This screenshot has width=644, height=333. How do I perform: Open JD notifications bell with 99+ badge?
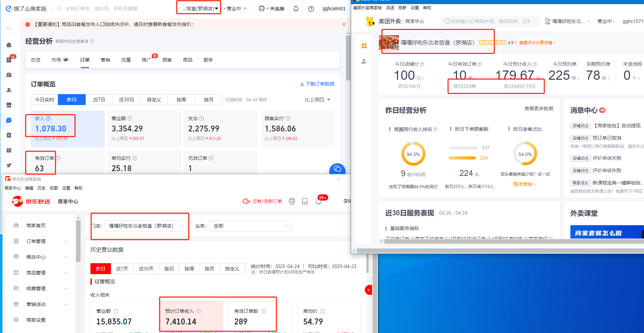[x=319, y=201]
